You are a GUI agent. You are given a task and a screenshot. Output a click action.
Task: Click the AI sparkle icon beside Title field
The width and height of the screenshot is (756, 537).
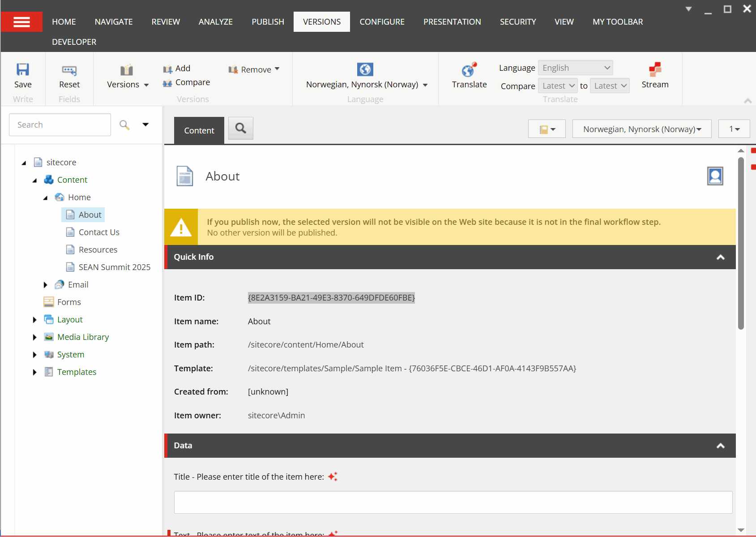coord(333,477)
